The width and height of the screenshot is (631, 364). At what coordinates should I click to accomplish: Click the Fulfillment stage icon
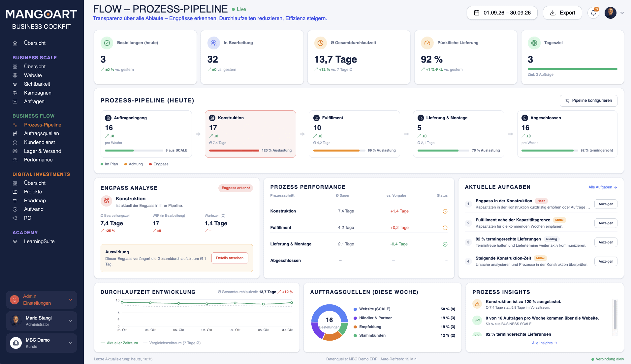tap(316, 118)
